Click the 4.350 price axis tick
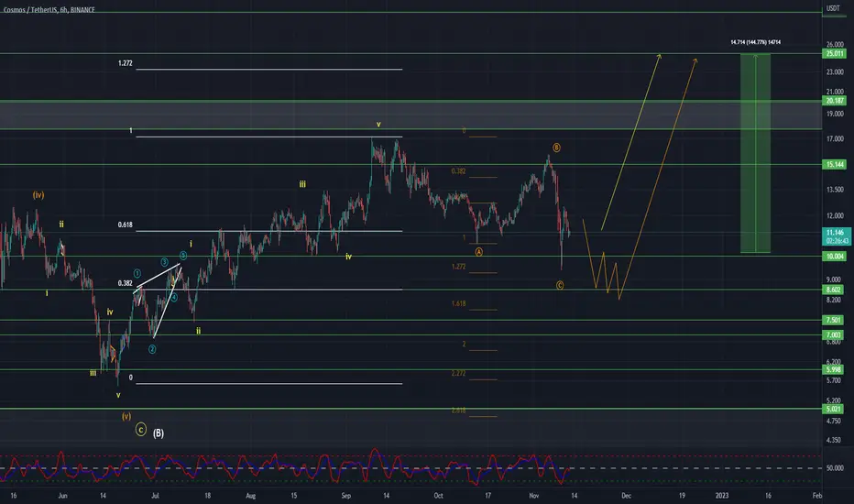Viewport: 854px width, 504px height. 834,440
